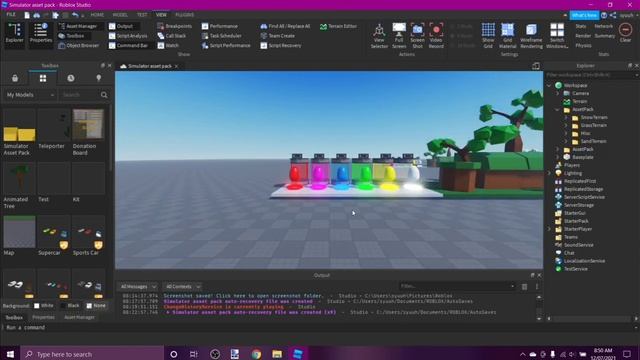Open the Properties panel from ribbon

point(41,33)
